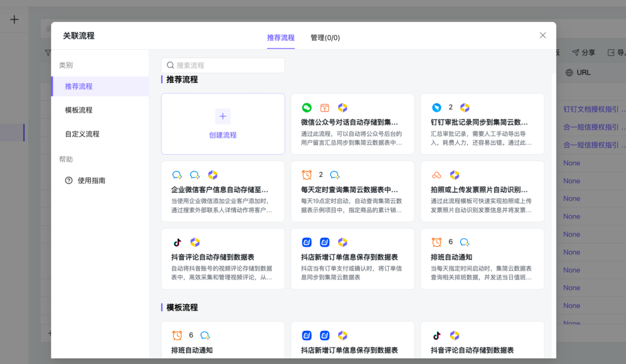Click the second chat bubble icon on the WeCom customer card
Screen dimensions: 626x364
[195, 175]
